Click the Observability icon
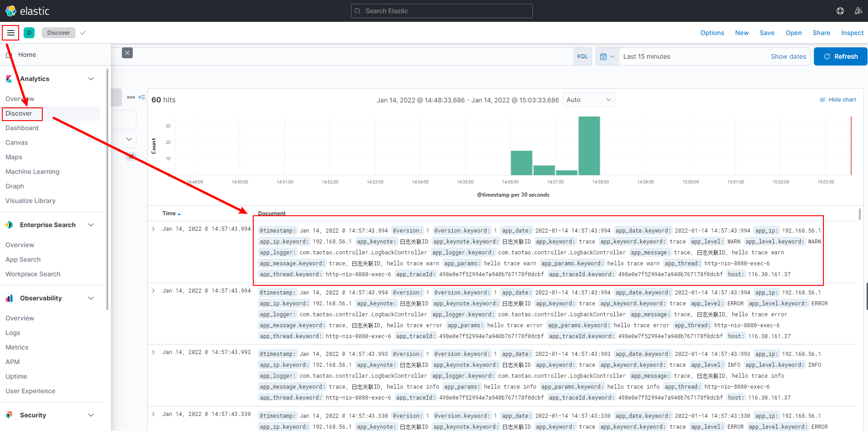 click(x=9, y=298)
